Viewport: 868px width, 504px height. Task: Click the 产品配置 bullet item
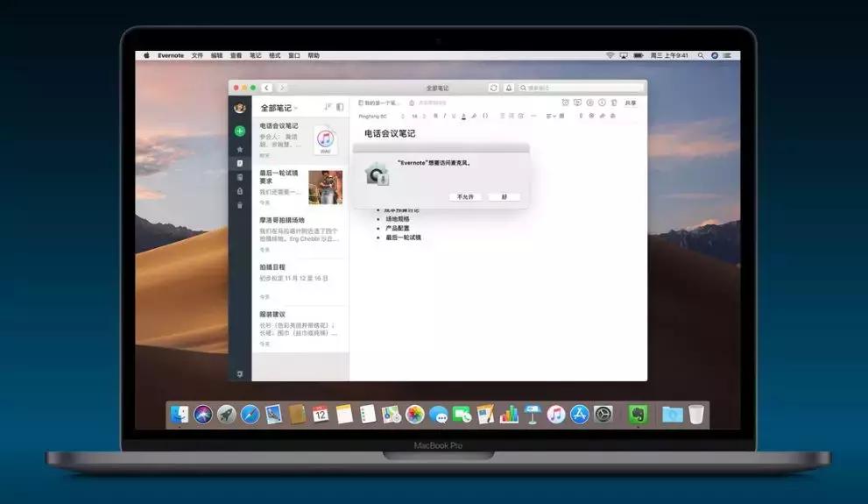pos(398,228)
